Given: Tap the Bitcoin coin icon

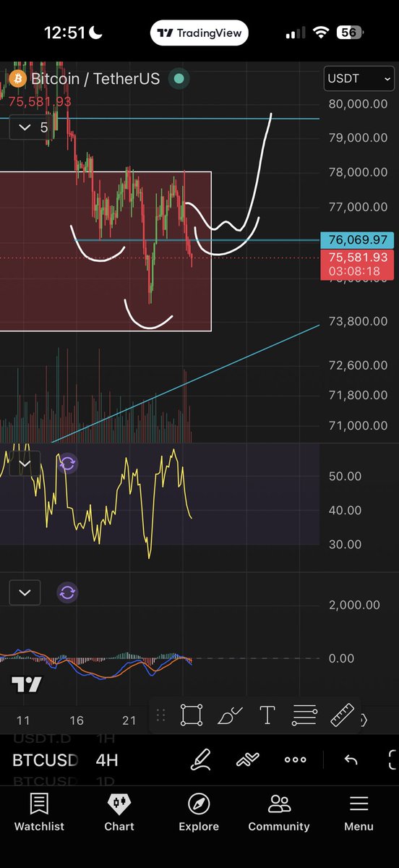Looking at the screenshot, I should (17, 79).
